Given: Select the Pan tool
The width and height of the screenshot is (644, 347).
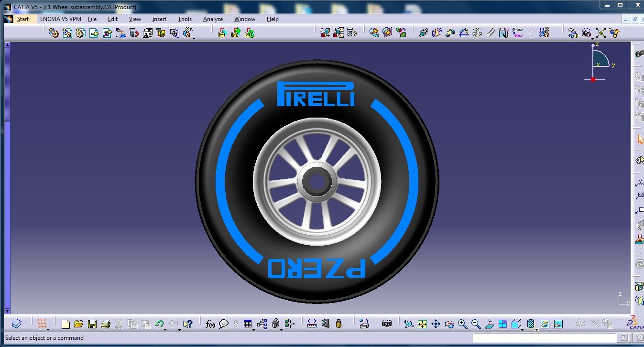Looking at the screenshot, I should click(436, 324).
